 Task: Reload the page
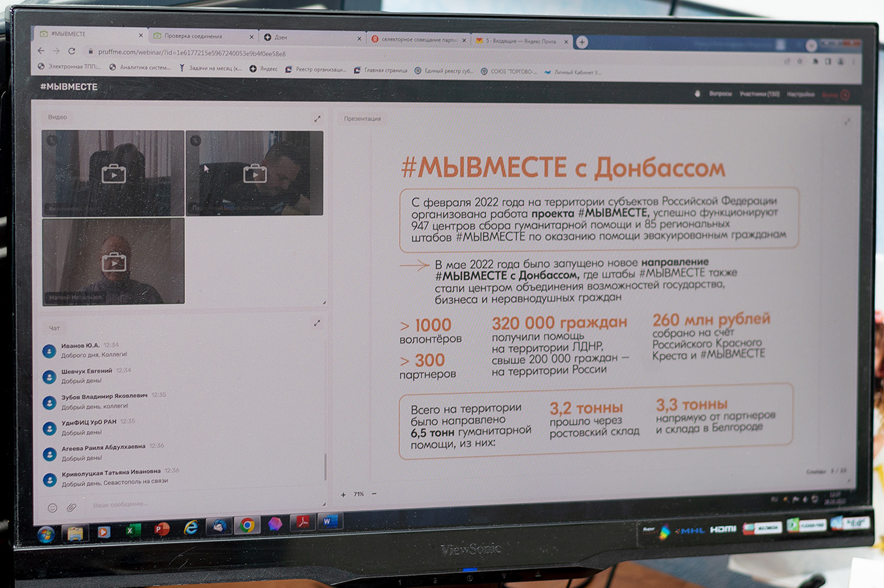click(72, 51)
